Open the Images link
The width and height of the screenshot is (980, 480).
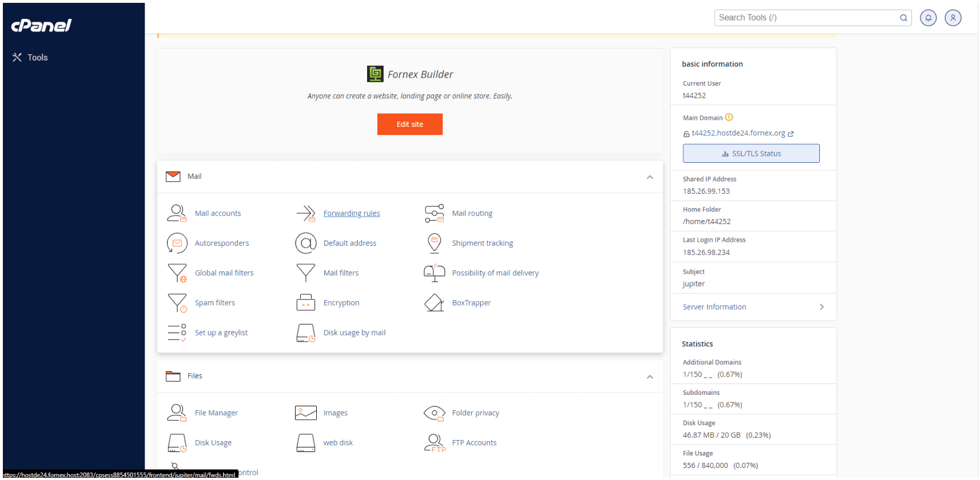click(x=336, y=413)
